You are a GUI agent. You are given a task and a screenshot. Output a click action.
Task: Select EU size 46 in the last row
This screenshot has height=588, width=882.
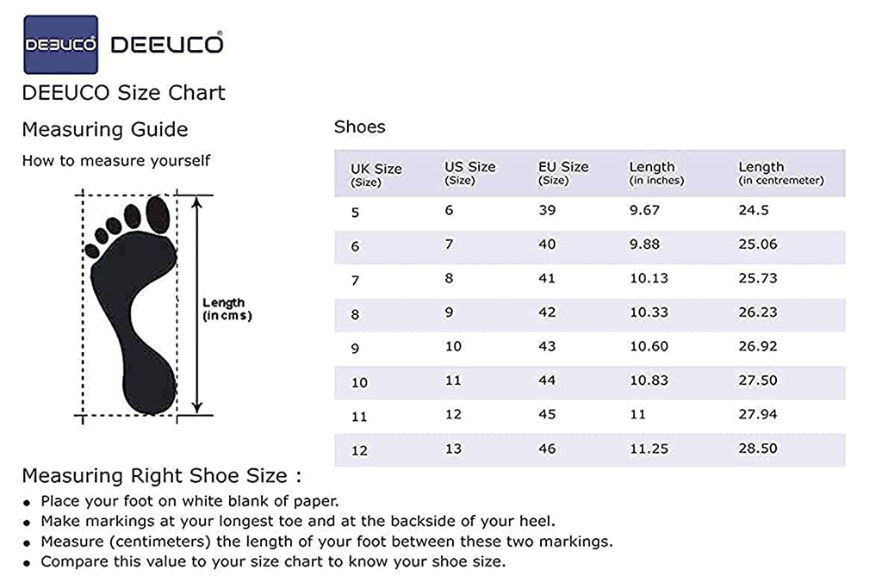pos(547,449)
